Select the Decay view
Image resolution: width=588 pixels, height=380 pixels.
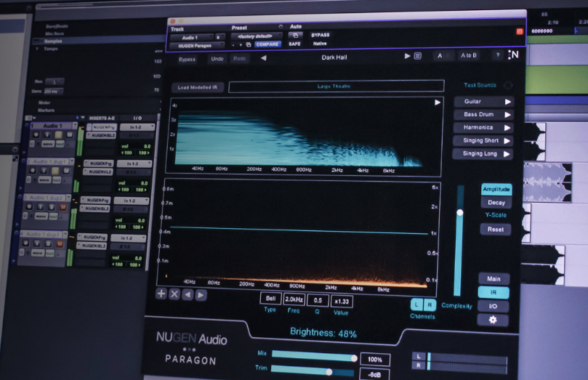(x=496, y=203)
